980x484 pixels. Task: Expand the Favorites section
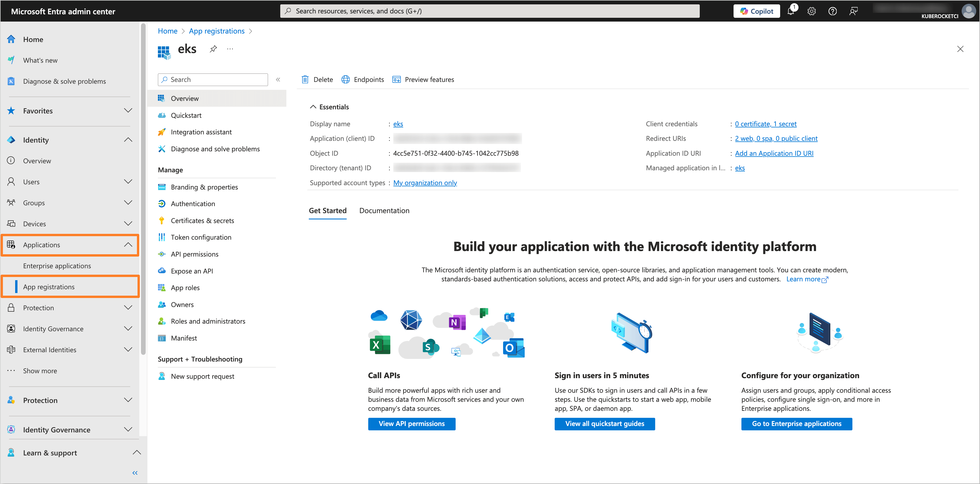click(x=128, y=111)
